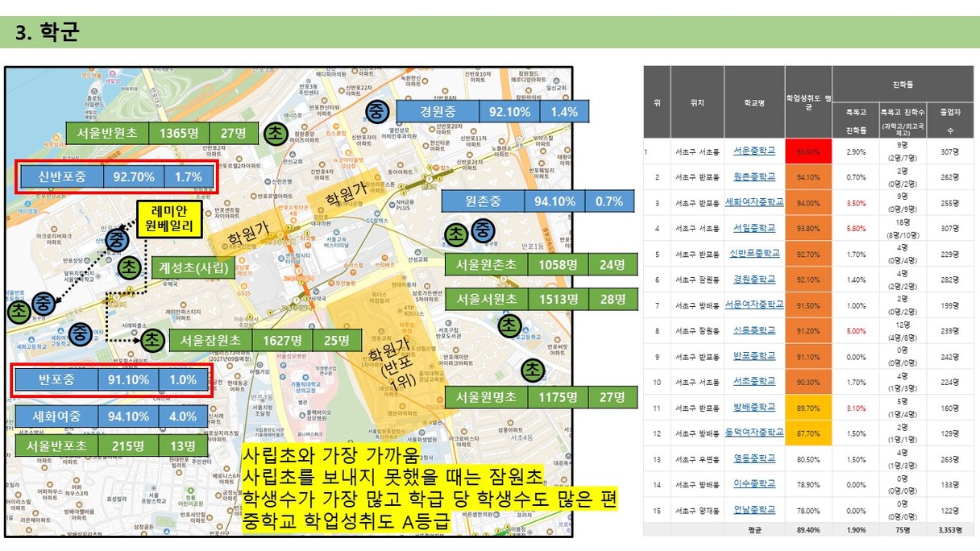
Task: Open the 이수중학교 link
Action: point(754,483)
